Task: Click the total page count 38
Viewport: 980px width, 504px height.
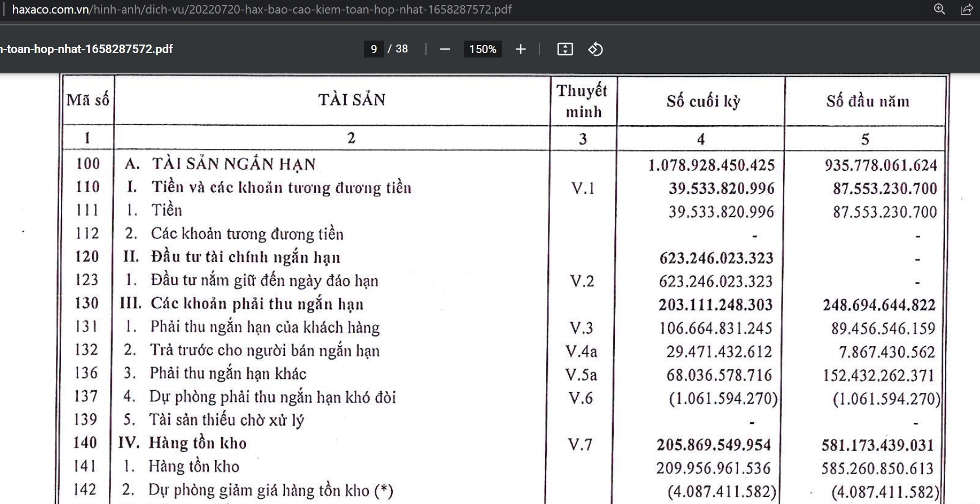Action: pos(402,49)
